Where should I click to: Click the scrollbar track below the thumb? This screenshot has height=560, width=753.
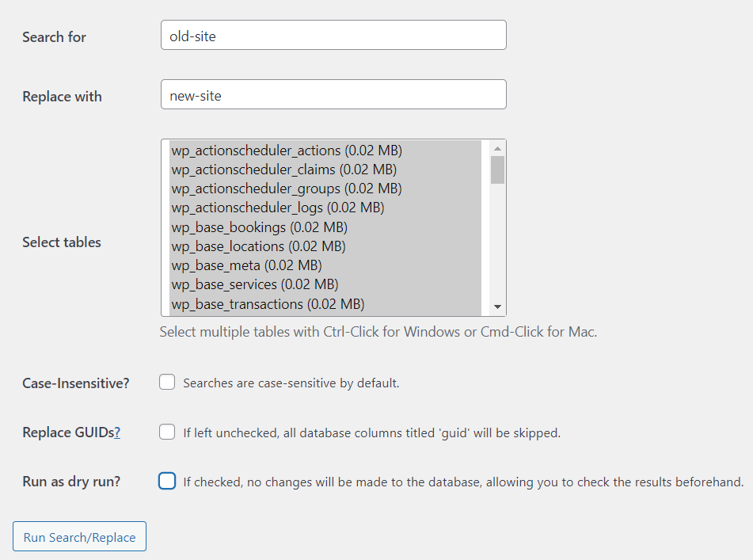497,242
